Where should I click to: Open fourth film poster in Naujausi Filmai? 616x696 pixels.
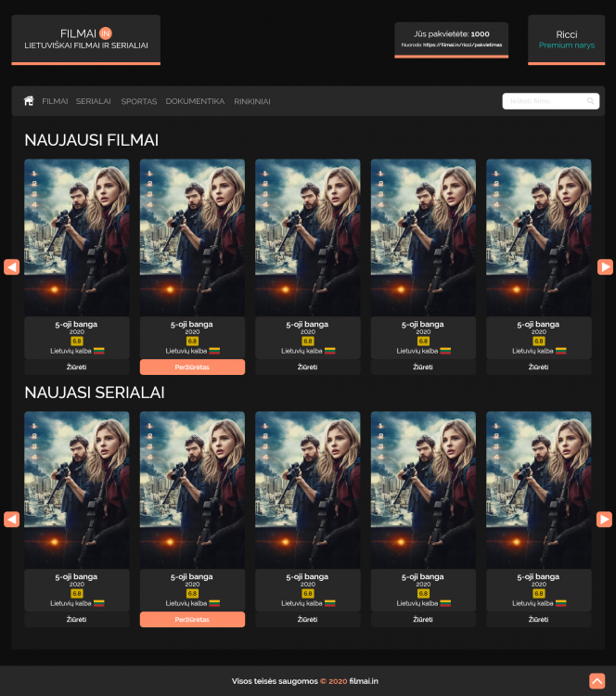pyautogui.click(x=423, y=238)
